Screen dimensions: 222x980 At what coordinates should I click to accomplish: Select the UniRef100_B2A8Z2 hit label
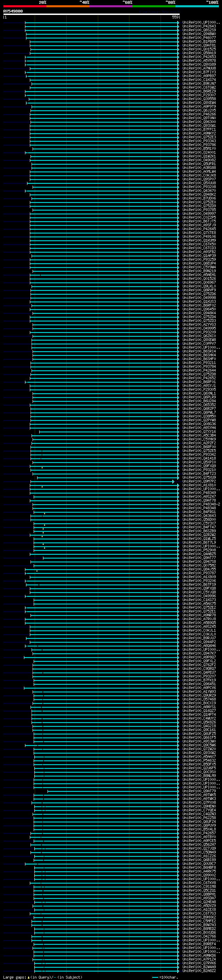pos(199,971)
